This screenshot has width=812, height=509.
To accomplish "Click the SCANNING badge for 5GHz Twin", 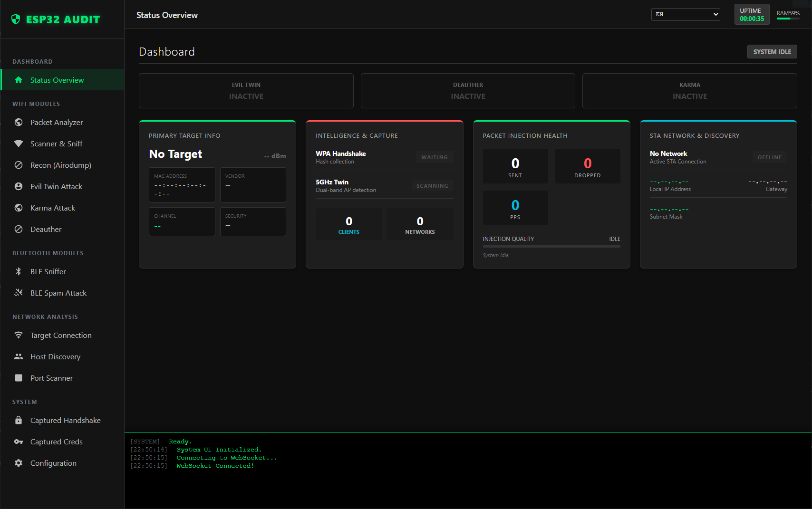I will tap(432, 186).
